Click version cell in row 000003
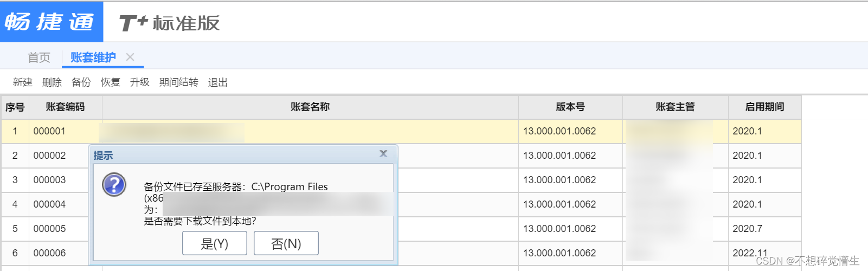 click(x=570, y=180)
